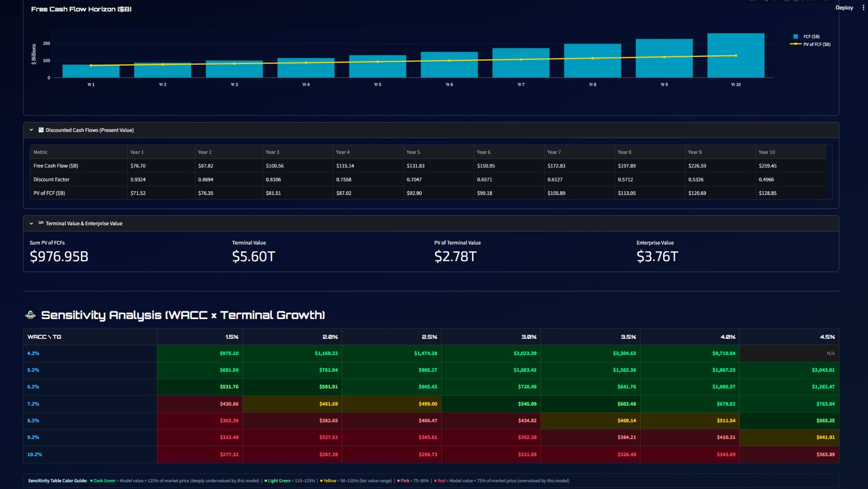The height and width of the screenshot is (489, 868).
Task: Click the WACC \ TG header cell
Action: (90, 337)
